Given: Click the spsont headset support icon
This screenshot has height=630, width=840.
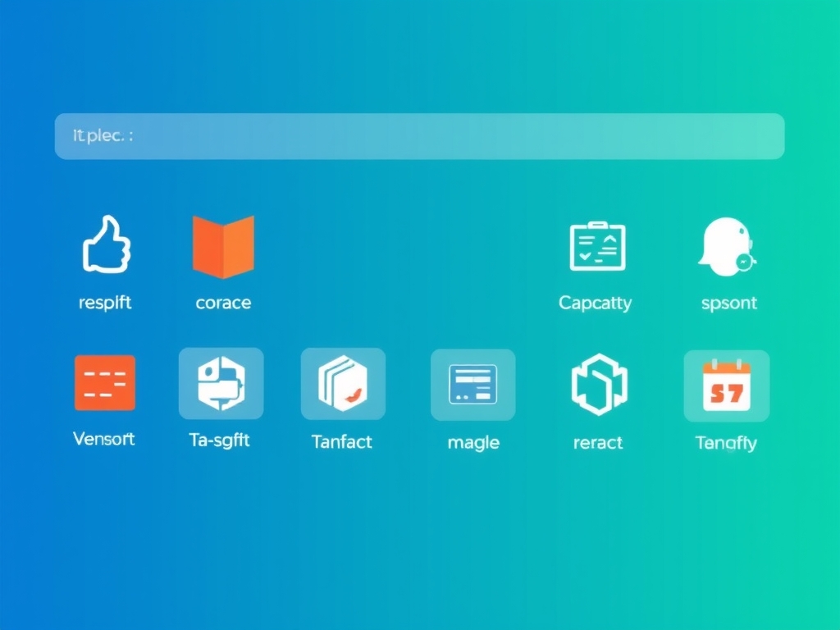Looking at the screenshot, I should click(x=727, y=245).
